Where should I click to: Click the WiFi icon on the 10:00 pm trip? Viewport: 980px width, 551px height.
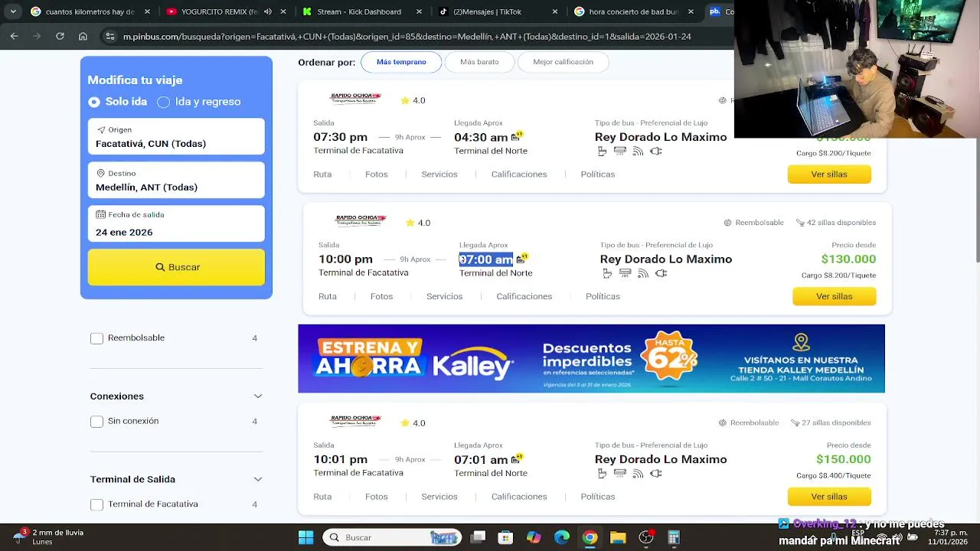tap(643, 274)
